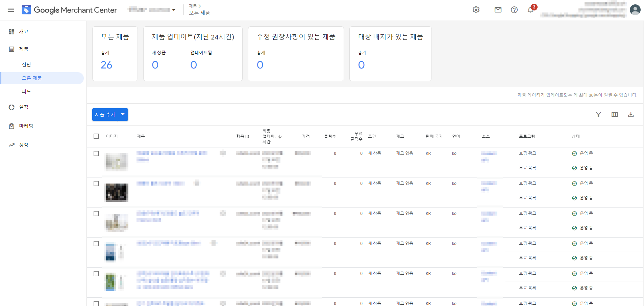Toggle the select-all products checkbox

pos(96,136)
